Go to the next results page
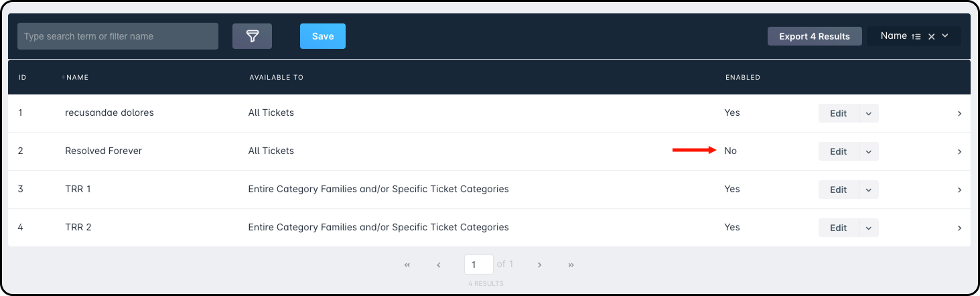 539,265
